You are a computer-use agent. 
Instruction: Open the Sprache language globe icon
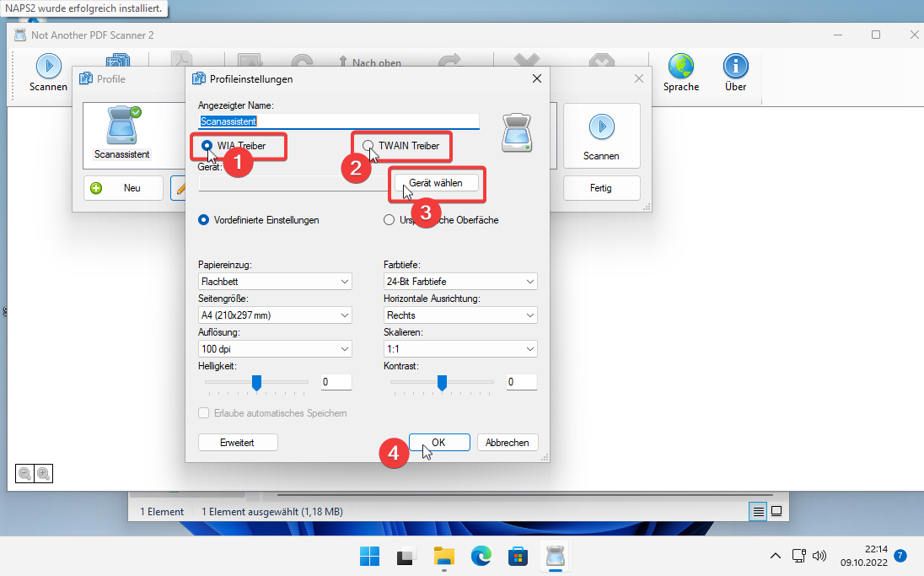[x=680, y=66]
